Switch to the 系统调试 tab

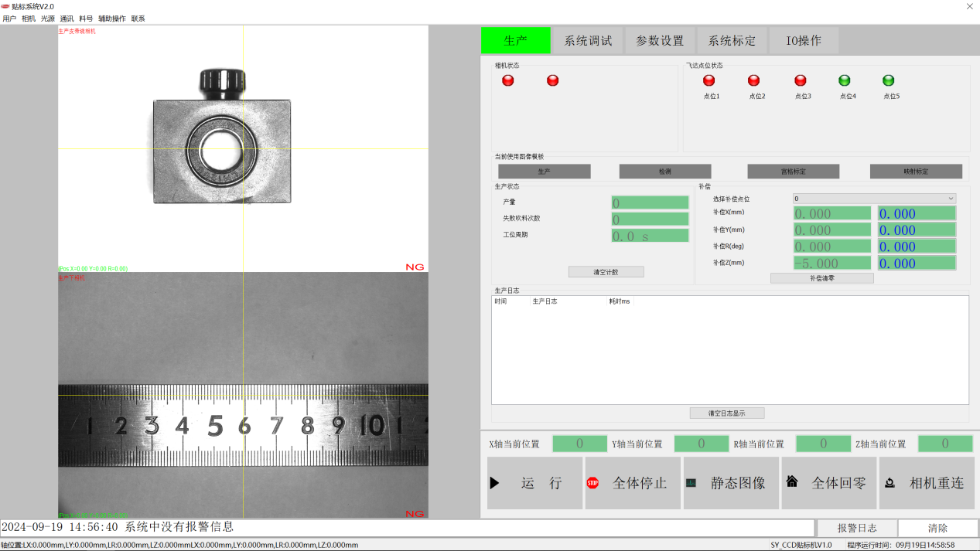(x=588, y=41)
